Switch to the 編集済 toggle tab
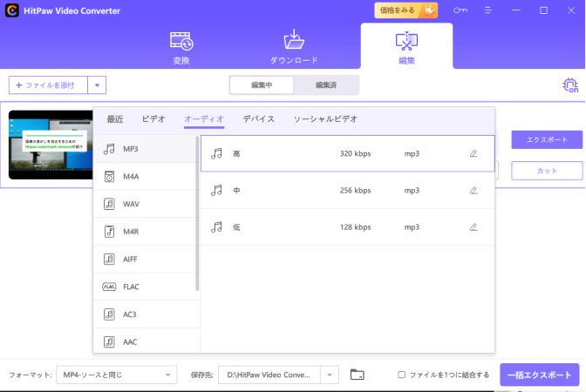The height and width of the screenshot is (392, 586). click(x=326, y=85)
